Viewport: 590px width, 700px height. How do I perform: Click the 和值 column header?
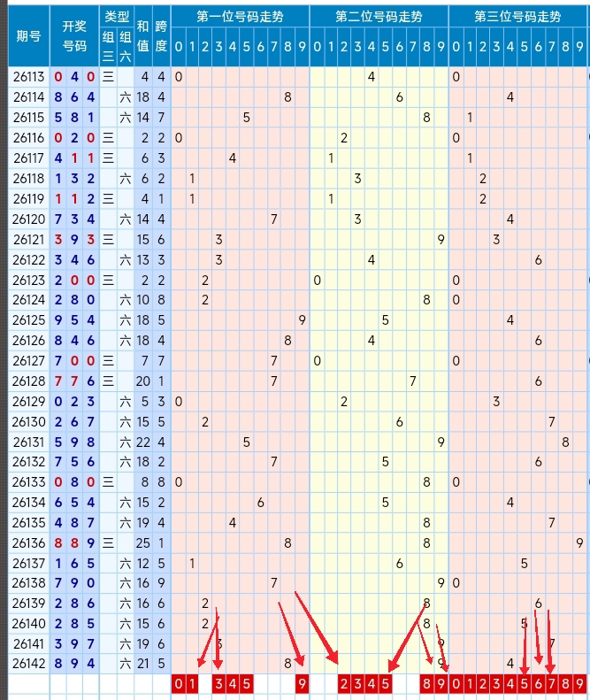click(x=142, y=35)
